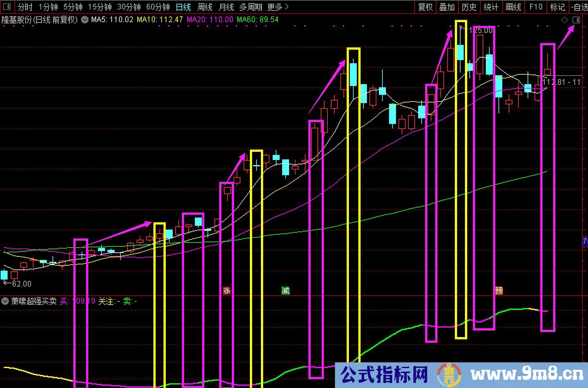The width and height of the screenshot is (588, 388).
Task: Click 标记 mark button
Action: pyautogui.click(x=557, y=7)
